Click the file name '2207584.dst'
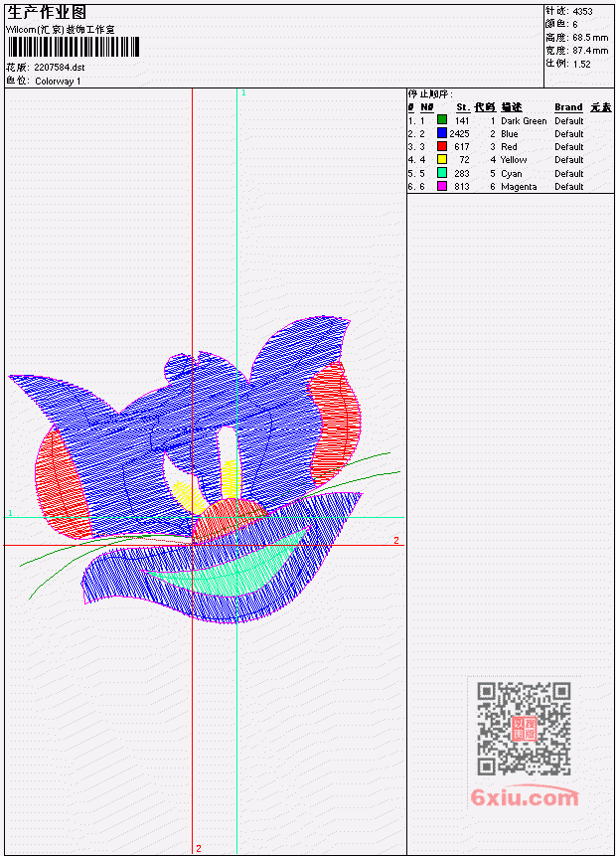 point(59,68)
